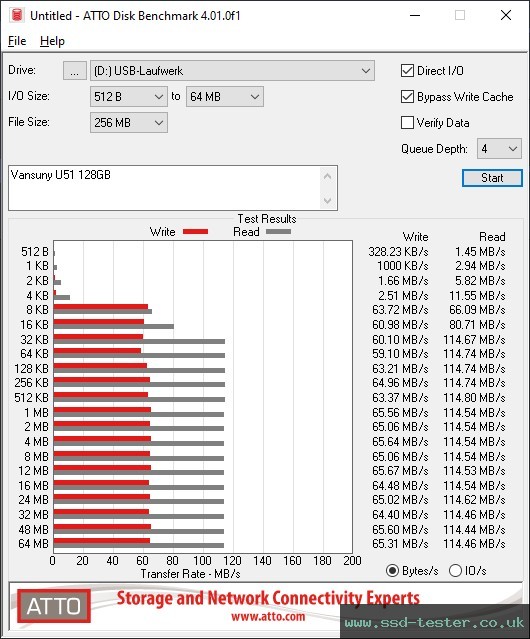This screenshot has height=639, width=530.
Task: Start the benchmark test
Action: coord(492,178)
